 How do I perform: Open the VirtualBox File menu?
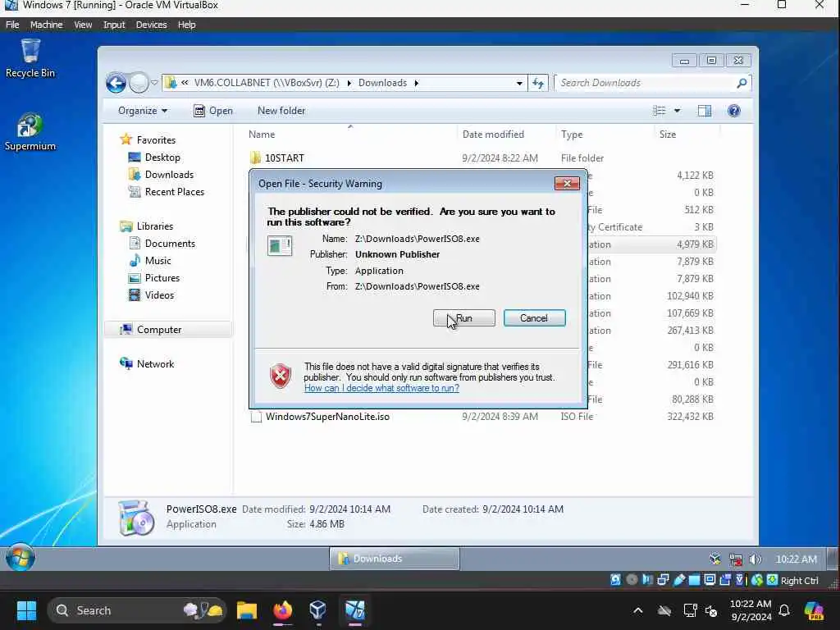[12, 25]
